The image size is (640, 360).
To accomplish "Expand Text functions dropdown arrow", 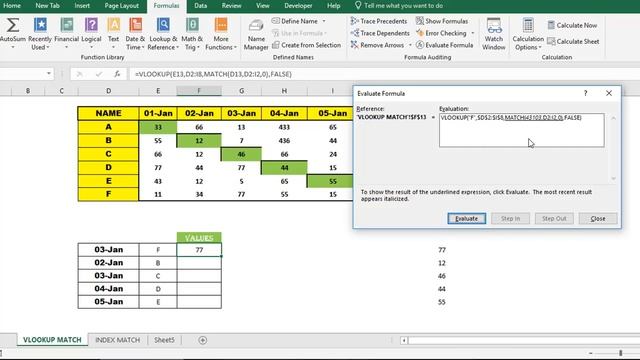I will pos(113,47).
